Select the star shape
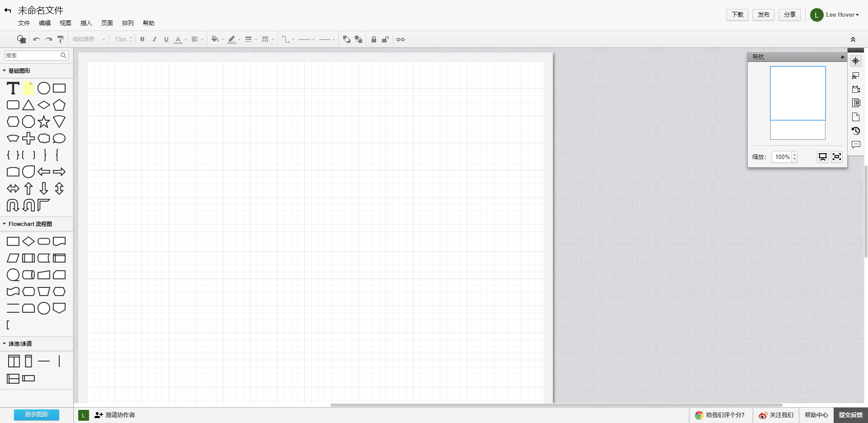Viewport: 868px width, 423px height. [x=44, y=122]
